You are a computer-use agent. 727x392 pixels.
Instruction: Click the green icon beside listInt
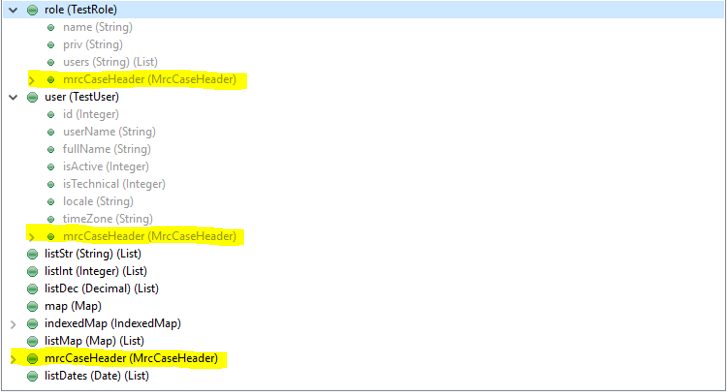coord(32,271)
